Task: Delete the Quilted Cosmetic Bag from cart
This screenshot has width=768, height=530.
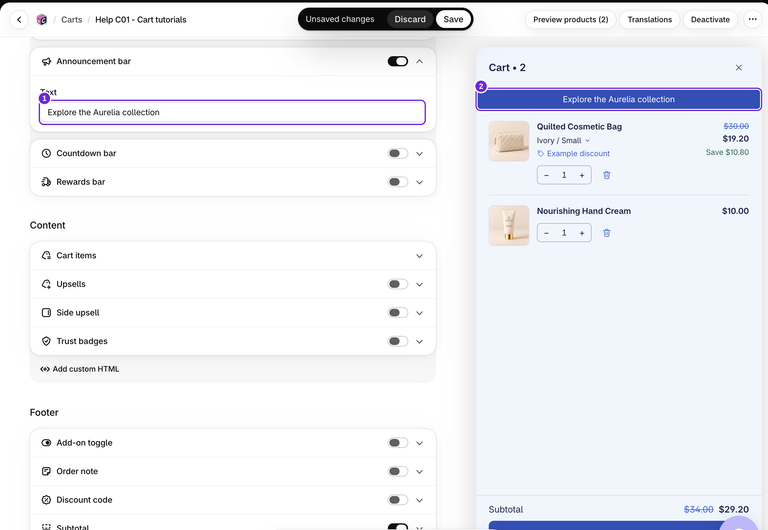Action: click(606, 175)
